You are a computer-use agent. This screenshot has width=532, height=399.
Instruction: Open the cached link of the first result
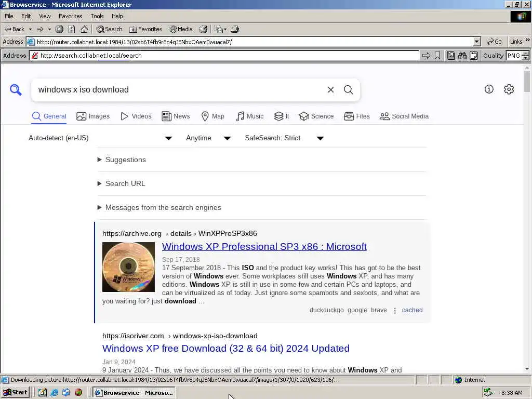(x=412, y=310)
